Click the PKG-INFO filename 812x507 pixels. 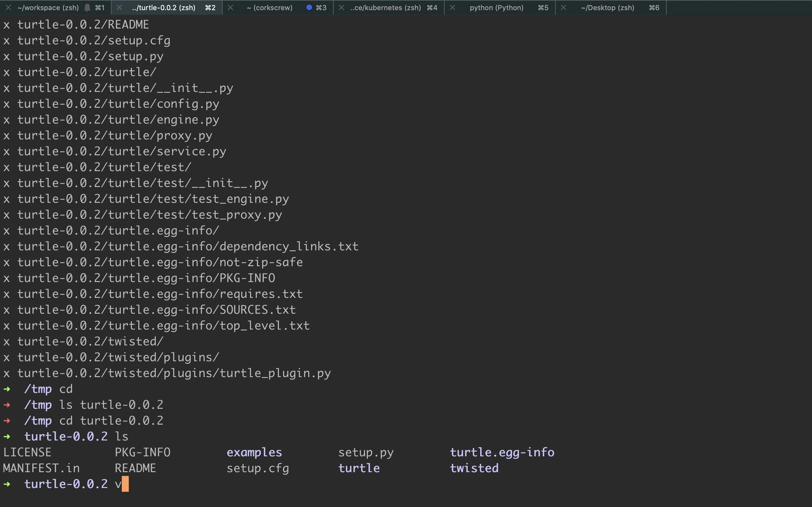pos(142,452)
